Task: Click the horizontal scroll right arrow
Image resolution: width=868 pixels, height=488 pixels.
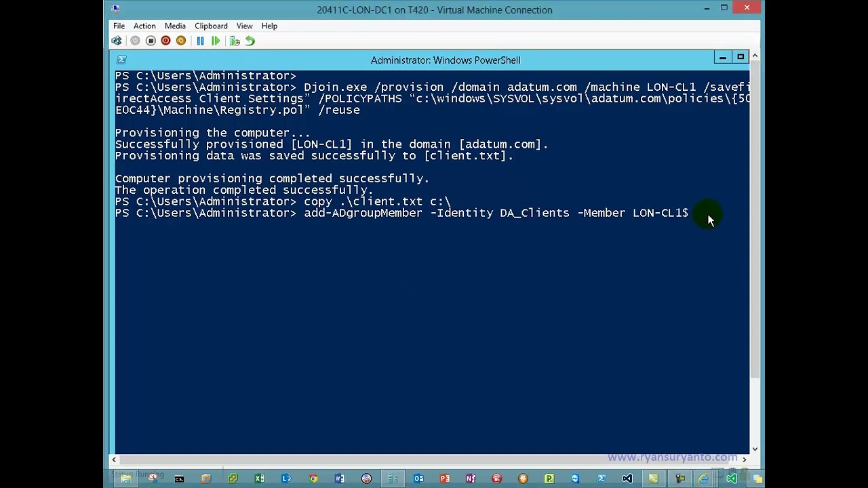Action: tap(744, 460)
